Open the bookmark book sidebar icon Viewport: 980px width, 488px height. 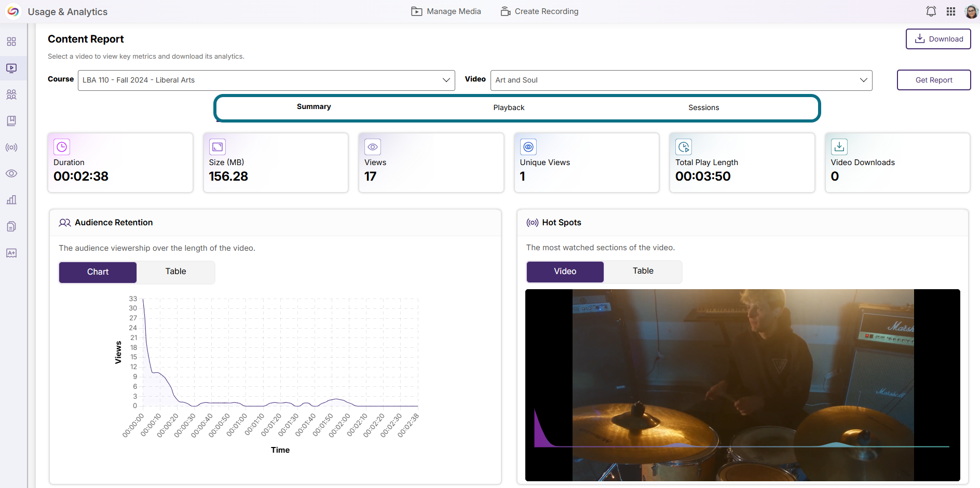coord(11,121)
